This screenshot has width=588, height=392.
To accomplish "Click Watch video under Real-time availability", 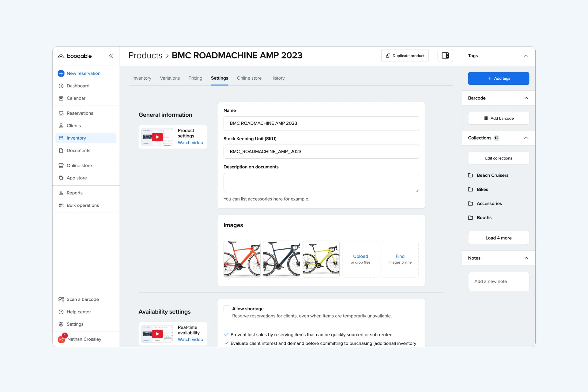I will pyautogui.click(x=190, y=340).
